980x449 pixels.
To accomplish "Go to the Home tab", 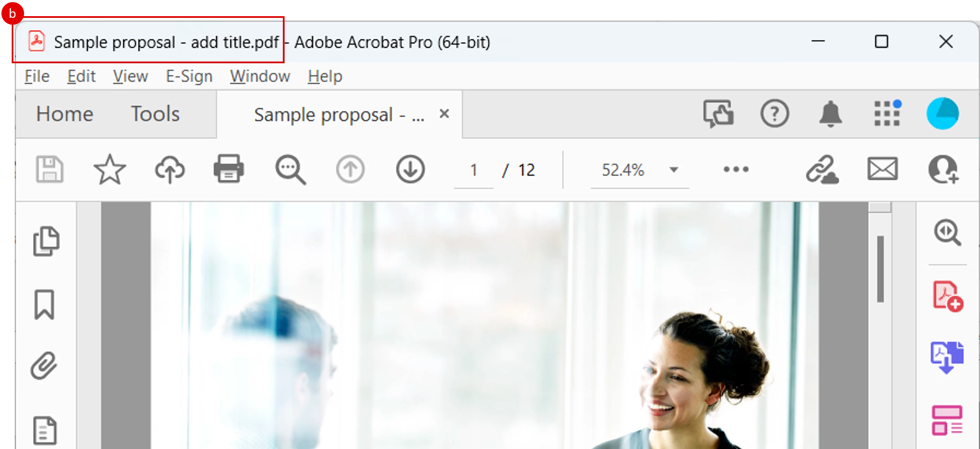I will click(64, 114).
